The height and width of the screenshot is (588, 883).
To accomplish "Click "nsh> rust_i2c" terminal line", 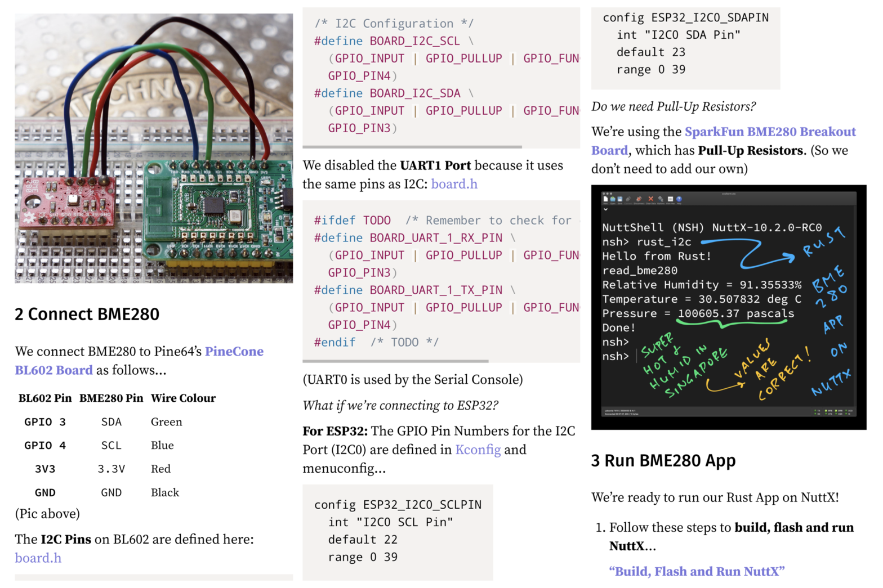I will coord(646,242).
